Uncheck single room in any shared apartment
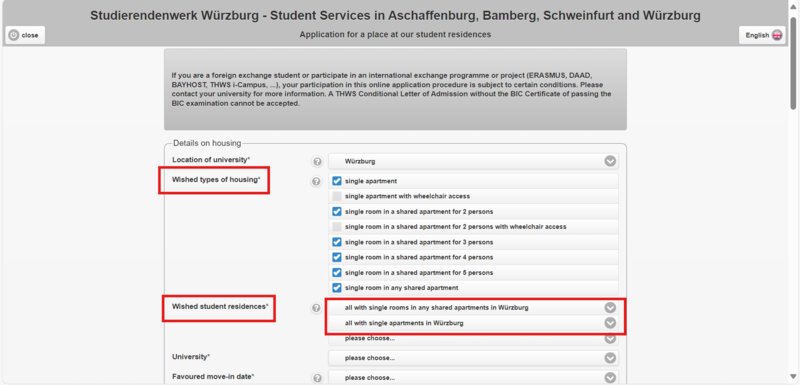The height and width of the screenshot is (385, 800). tap(337, 288)
